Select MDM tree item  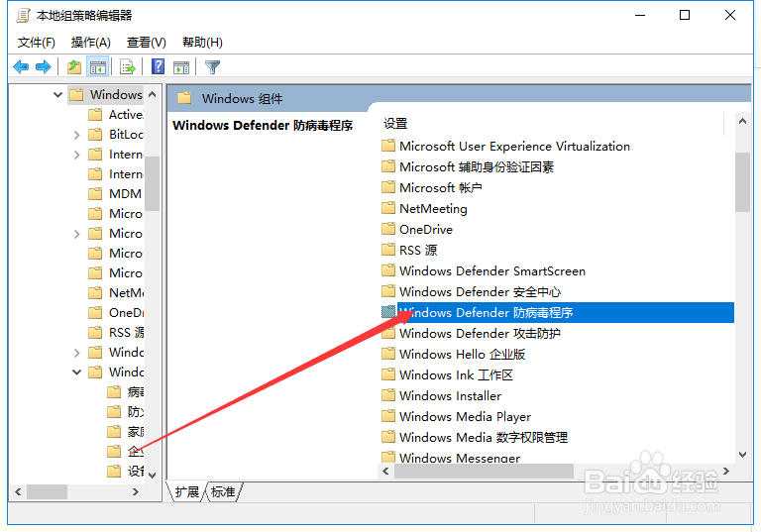(115, 193)
